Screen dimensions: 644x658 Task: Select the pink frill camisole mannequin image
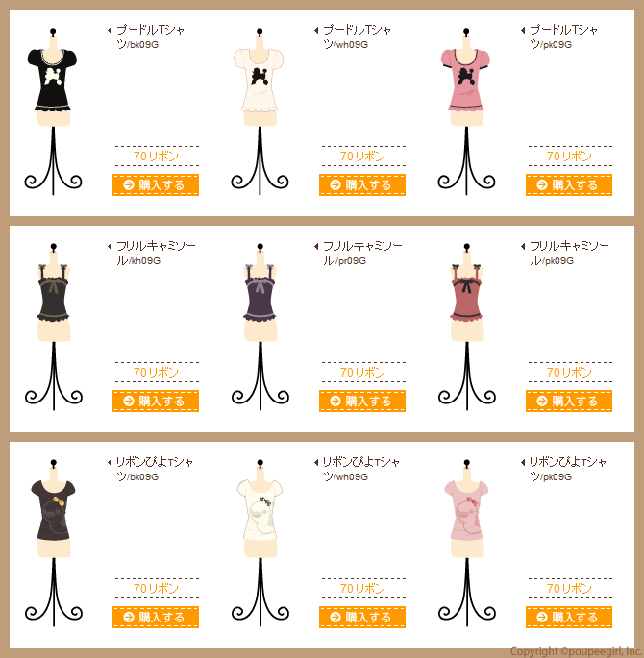coord(466,327)
